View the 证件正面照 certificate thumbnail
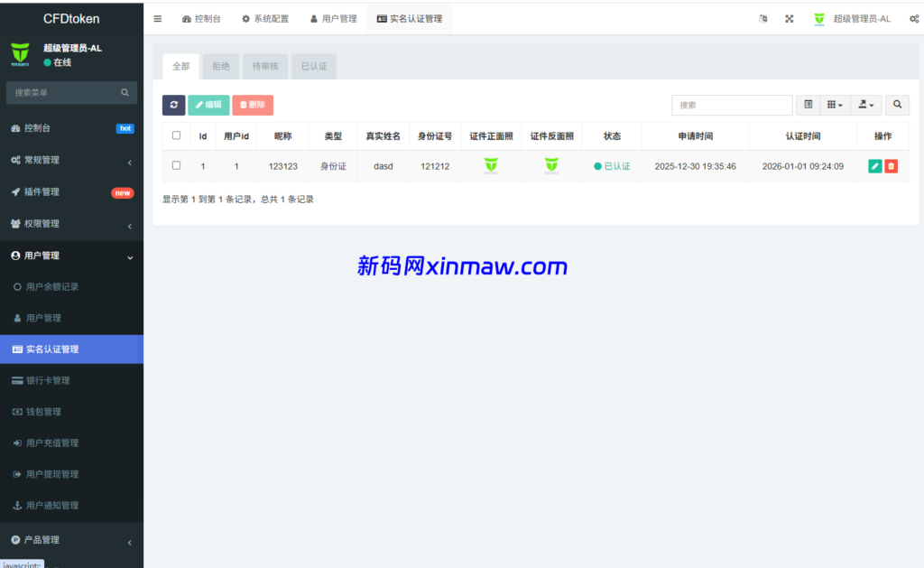 (x=492, y=165)
